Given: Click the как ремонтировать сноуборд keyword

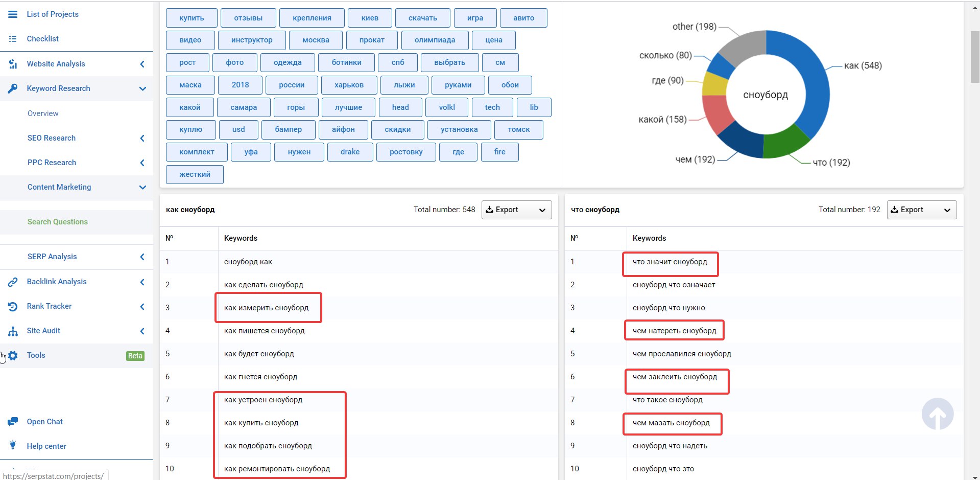Looking at the screenshot, I should (x=277, y=469).
